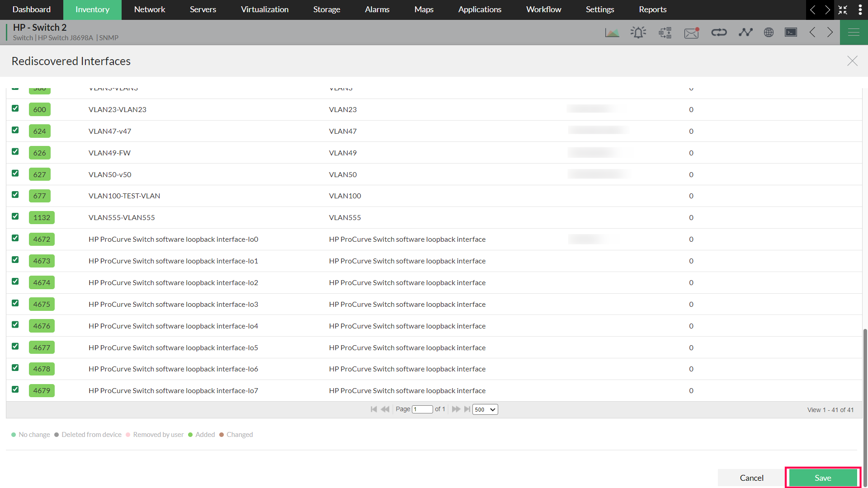Click the loop arrows rediscover icon
The width and height of the screenshot is (868, 488).
pos(719,33)
